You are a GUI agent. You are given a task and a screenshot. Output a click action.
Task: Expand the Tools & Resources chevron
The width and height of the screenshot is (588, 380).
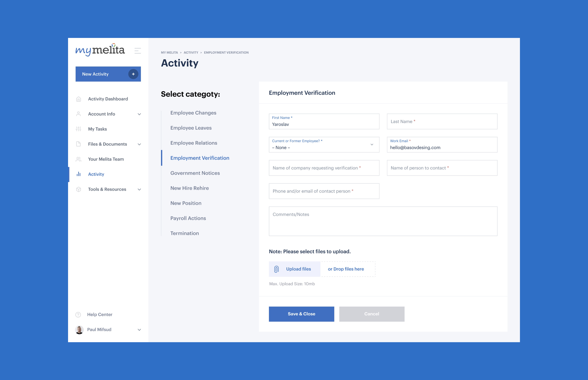pyautogui.click(x=139, y=189)
